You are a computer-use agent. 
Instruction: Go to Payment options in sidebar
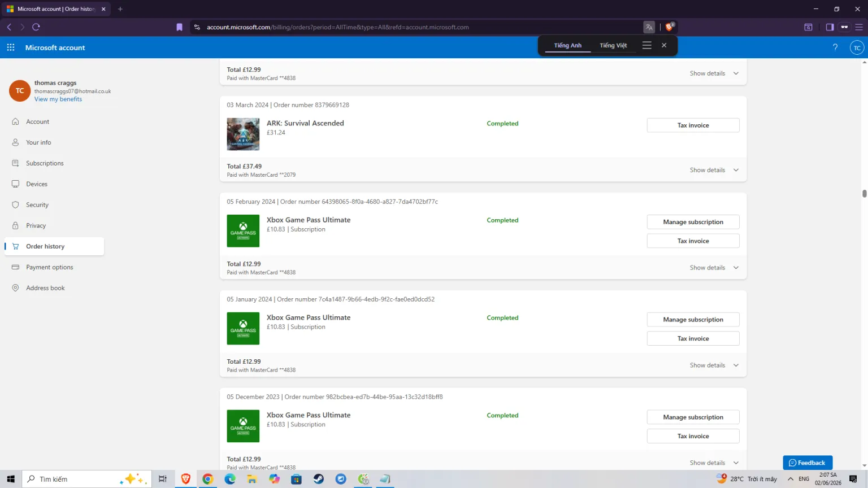tap(49, 267)
